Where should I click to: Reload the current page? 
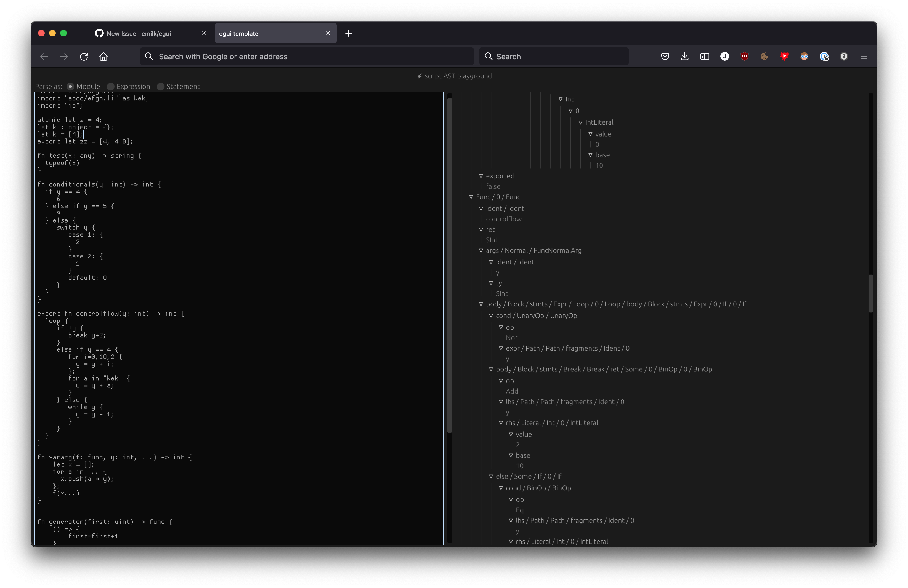pos(84,57)
